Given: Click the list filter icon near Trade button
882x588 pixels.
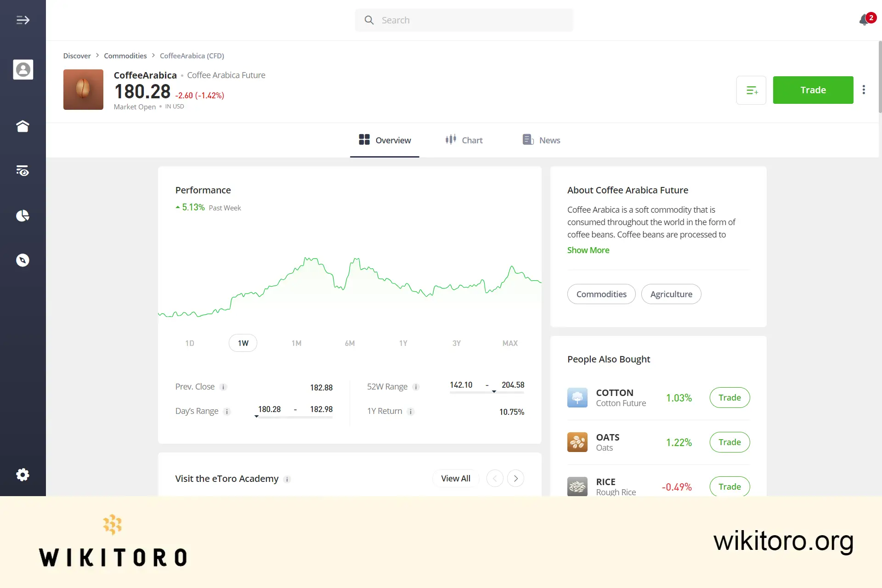Looking at the screenshot, I should [752, 90].
